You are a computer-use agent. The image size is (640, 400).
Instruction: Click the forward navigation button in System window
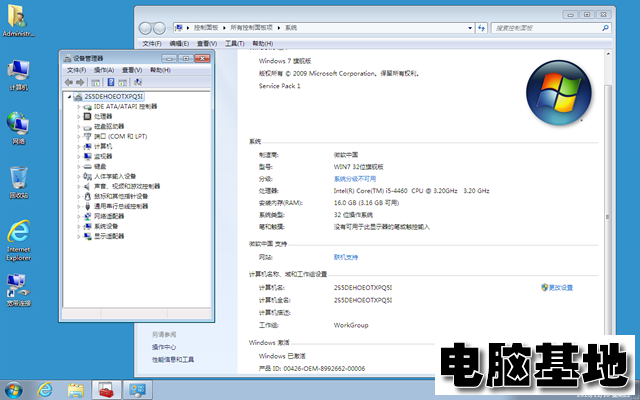click(159, 28)
